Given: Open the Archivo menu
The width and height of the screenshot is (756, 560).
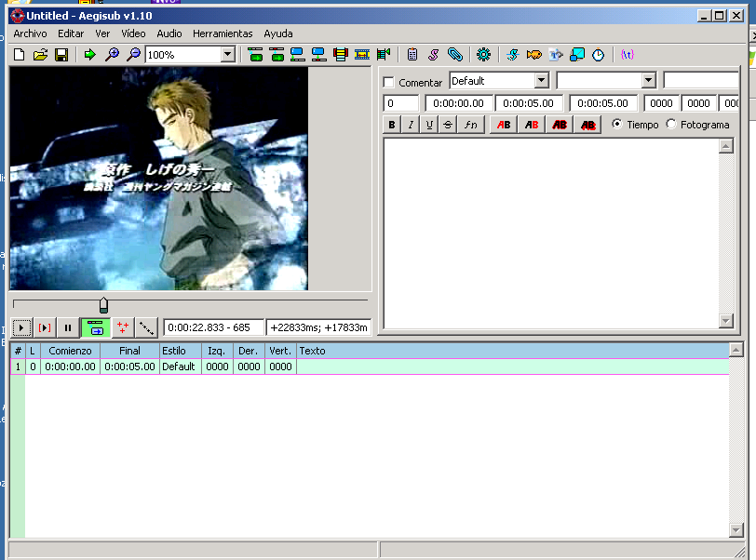Looking at the screenshot, I should point(30,33).
